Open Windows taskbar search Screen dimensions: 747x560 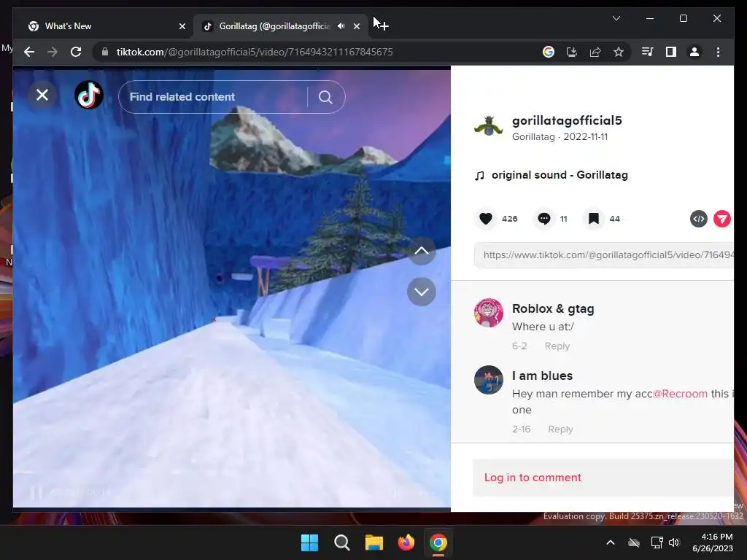(341, 542)
